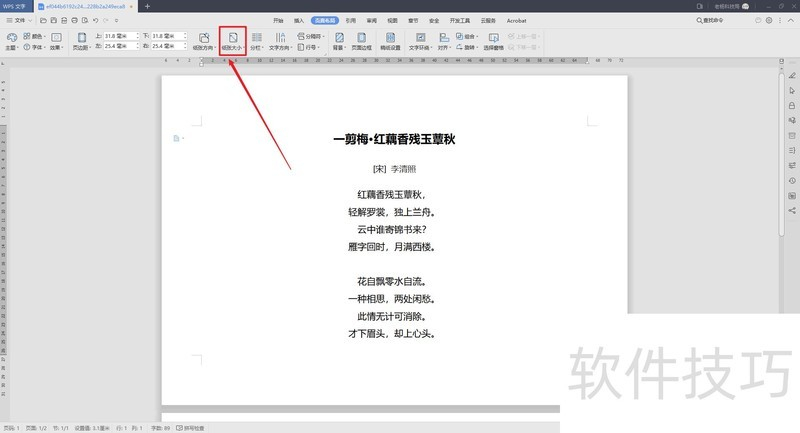Open the 文字环绕 text wrap menu
The width and height of the screenshot is (800, 433).
coord(420,41)
